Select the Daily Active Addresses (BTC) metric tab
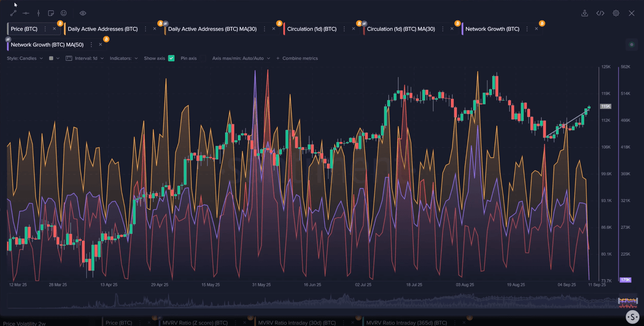 point(103,29)
